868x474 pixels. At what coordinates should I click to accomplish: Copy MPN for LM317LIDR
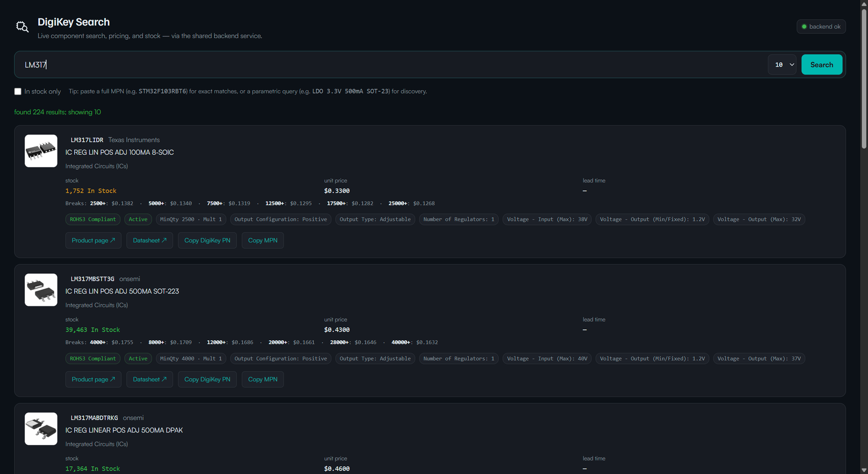[262, 241]
